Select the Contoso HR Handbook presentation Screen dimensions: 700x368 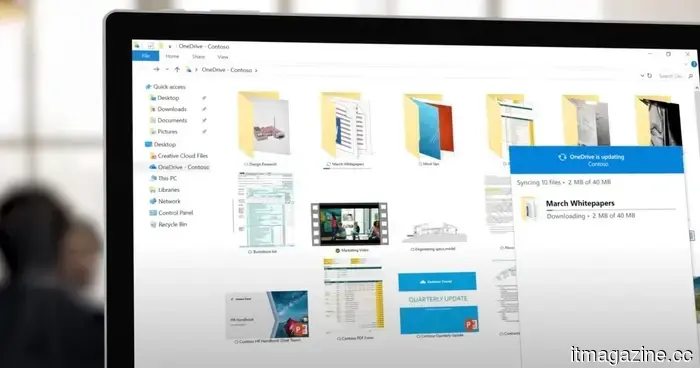(x=267, y=317)
